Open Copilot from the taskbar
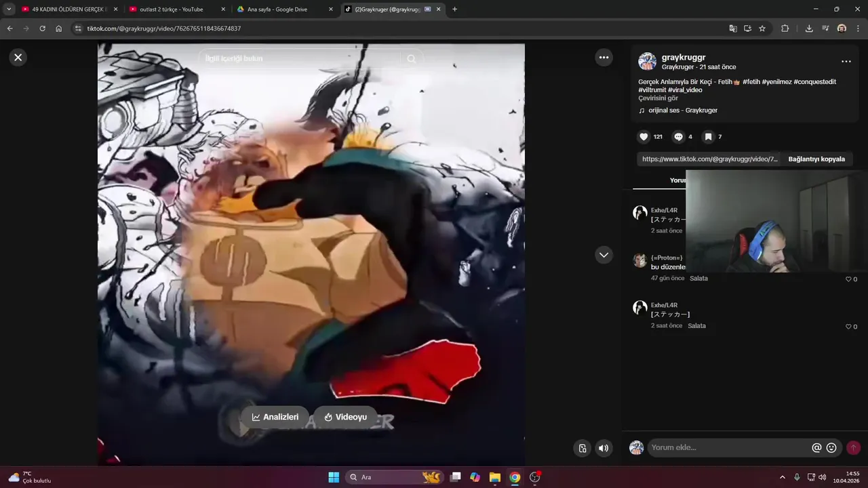The width and height of the screenshot is (868, 488). click(475, 477)
